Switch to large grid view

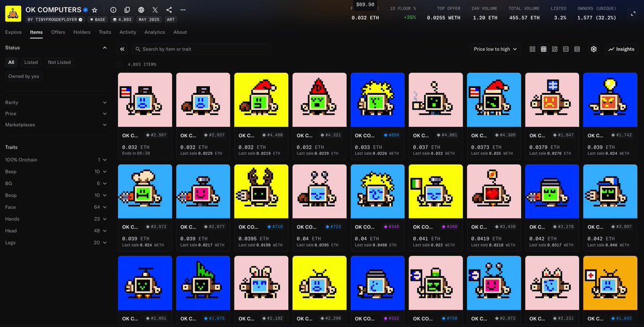[x=532, y=49]
